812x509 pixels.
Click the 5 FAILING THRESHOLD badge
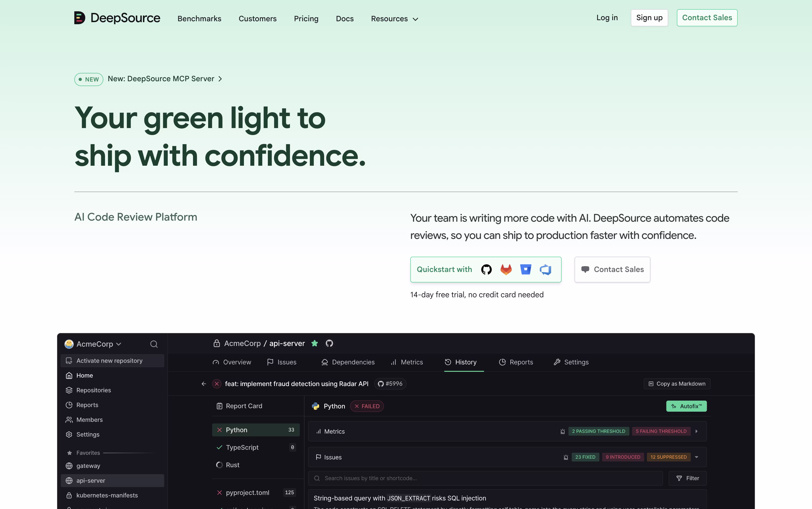pos(661,431)
